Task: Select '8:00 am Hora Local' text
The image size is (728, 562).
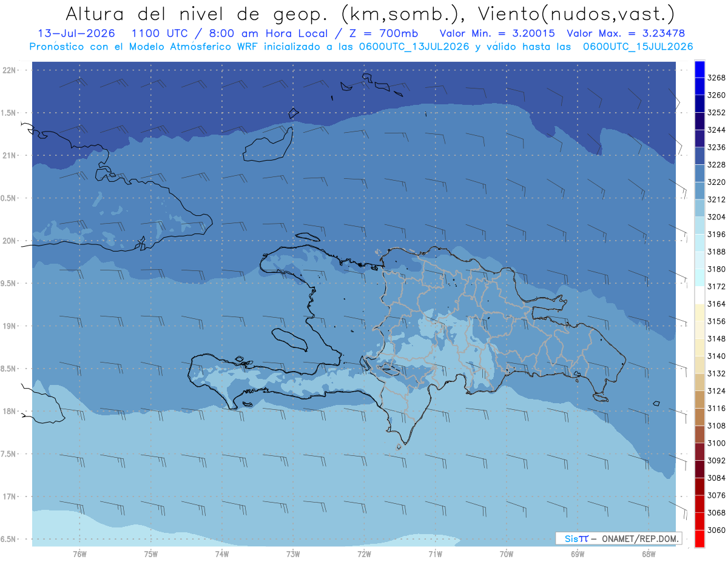Action: [268, 33]
